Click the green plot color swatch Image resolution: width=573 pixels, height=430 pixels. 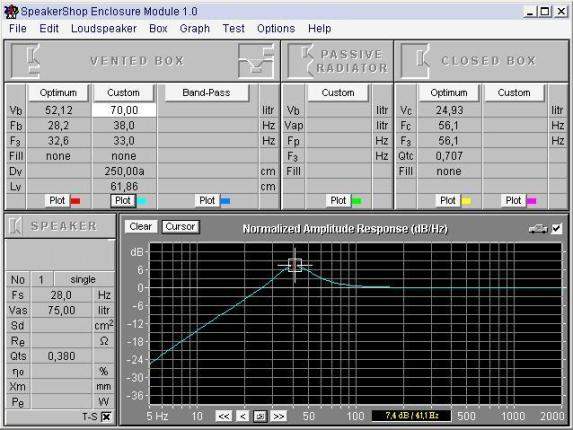(x=357, y=201)
